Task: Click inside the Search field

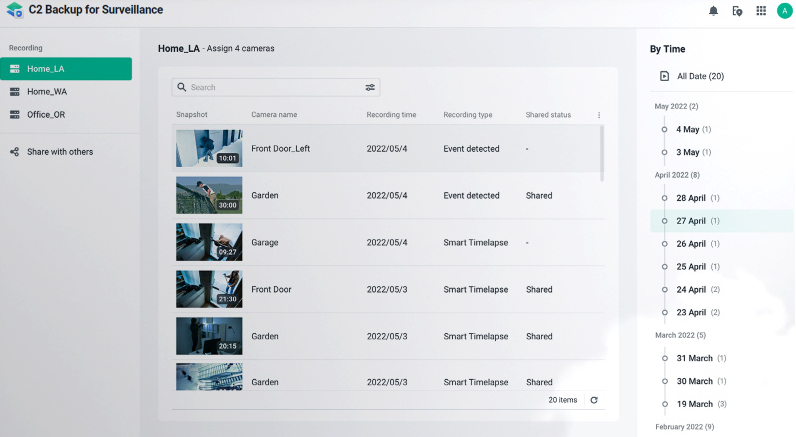Action: (270, 88)
